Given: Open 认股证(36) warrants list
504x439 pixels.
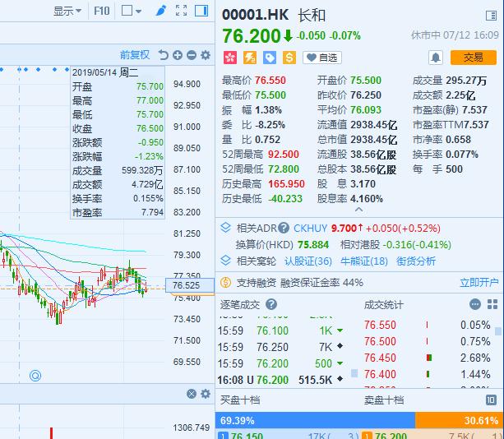Looking at the screenshot, I should pos(308,261).
